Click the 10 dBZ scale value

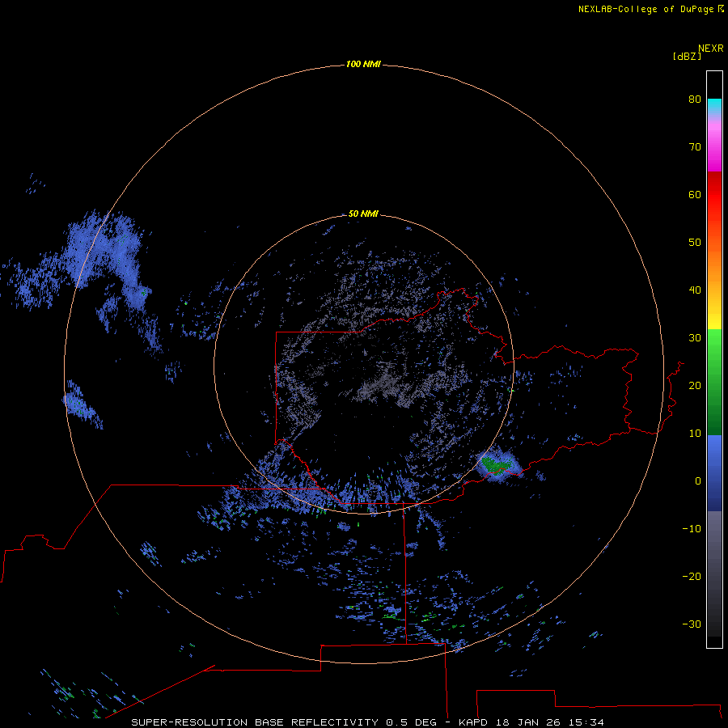[x=695, y=434]
